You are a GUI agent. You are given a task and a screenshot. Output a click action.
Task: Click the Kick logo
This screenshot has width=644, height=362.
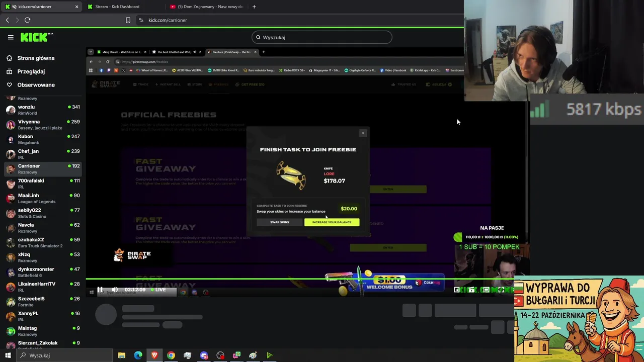(36, 37)
